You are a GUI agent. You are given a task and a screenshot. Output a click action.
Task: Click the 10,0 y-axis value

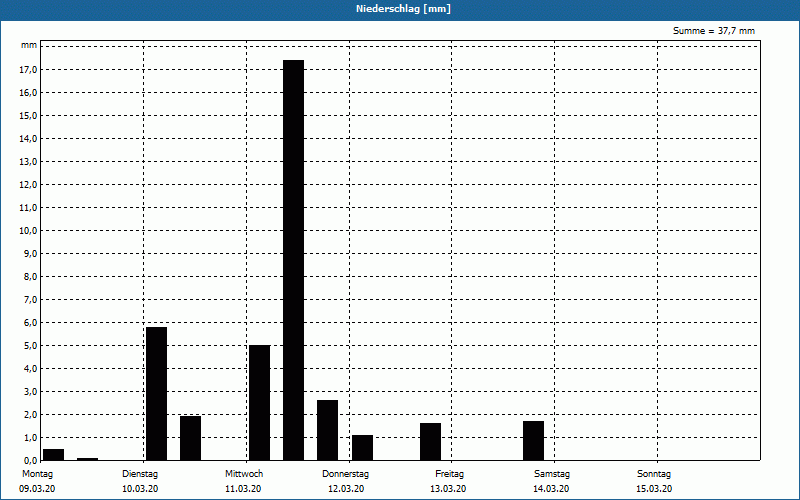click(28, 231)
